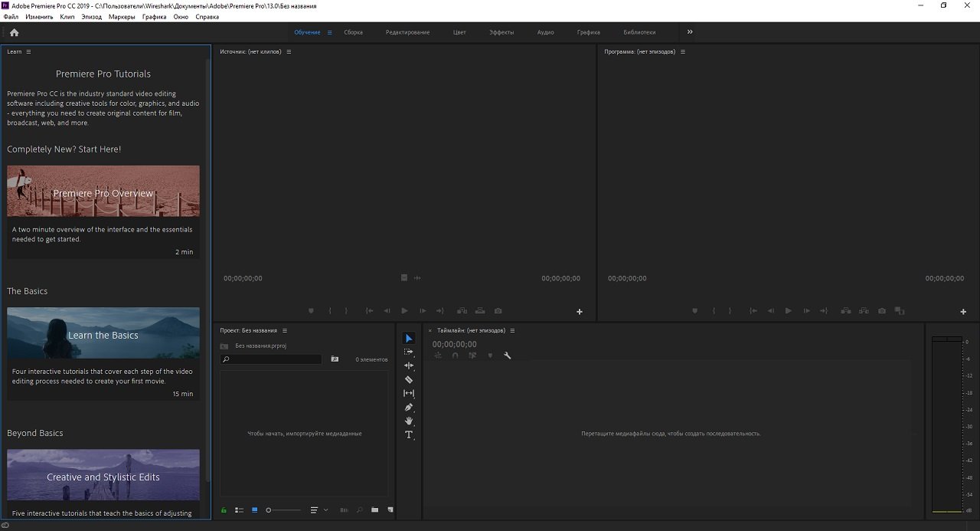The height and width of the screenshot is (531, 980).
Task: Choose the Type text tool
Action: pyautogui.click(x=409, y=434)
